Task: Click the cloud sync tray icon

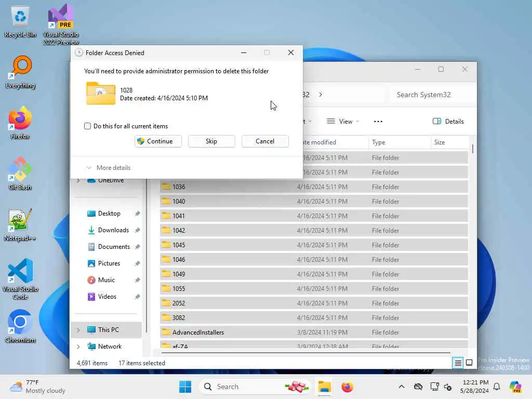Action: pos(418,387)
